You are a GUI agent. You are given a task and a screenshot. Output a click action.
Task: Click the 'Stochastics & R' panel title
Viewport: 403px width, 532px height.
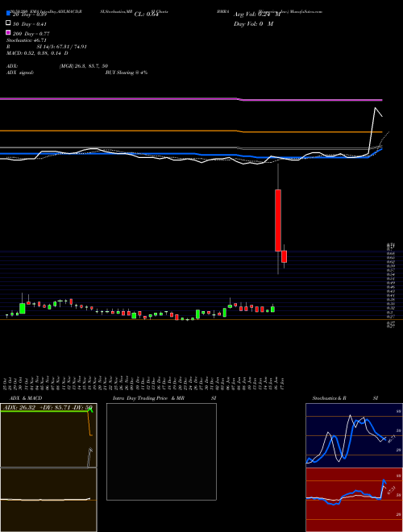(329, 398)
